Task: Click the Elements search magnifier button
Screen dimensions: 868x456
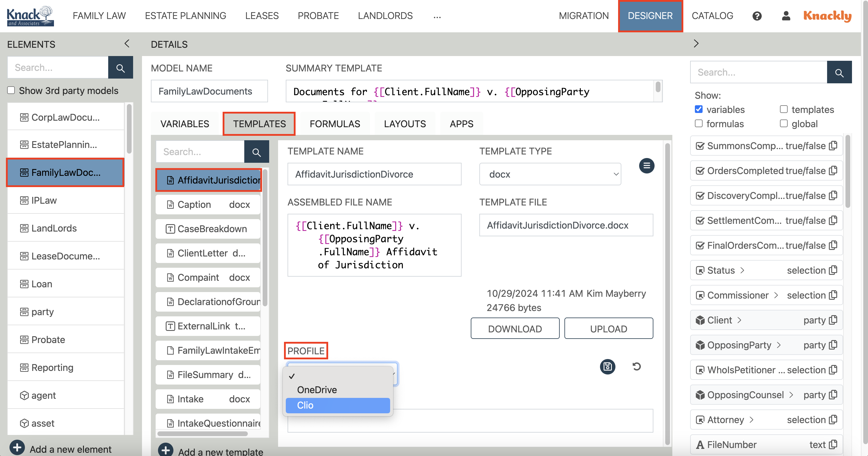Action: [x=120, y=68]
